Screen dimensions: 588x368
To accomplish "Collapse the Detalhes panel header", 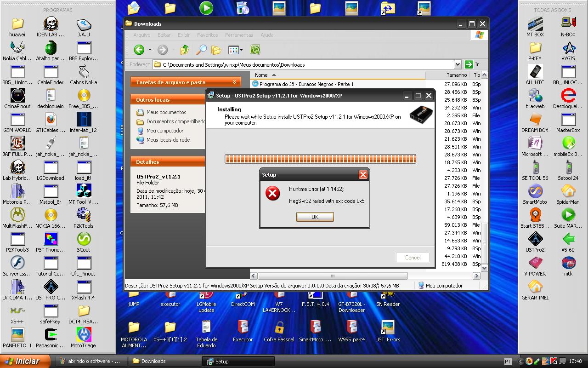I will 168,161.
